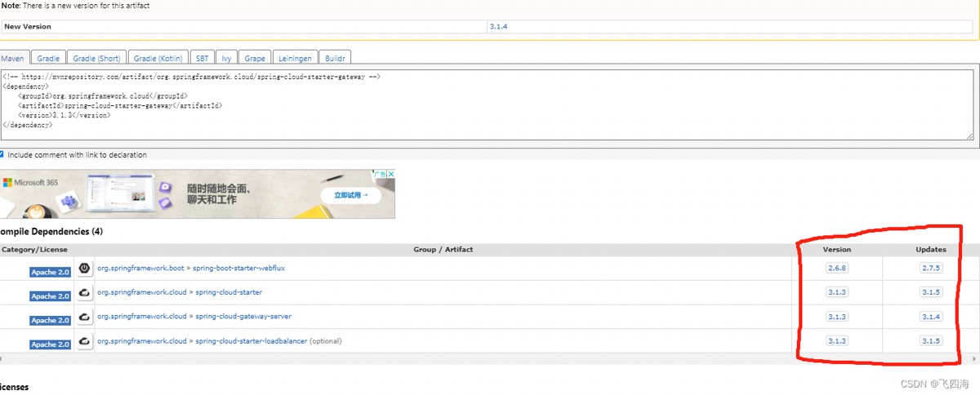Select the Leiningen tab
Viewport: 980px width, 395px height.
pyautogui.click(x=295, y=58)
